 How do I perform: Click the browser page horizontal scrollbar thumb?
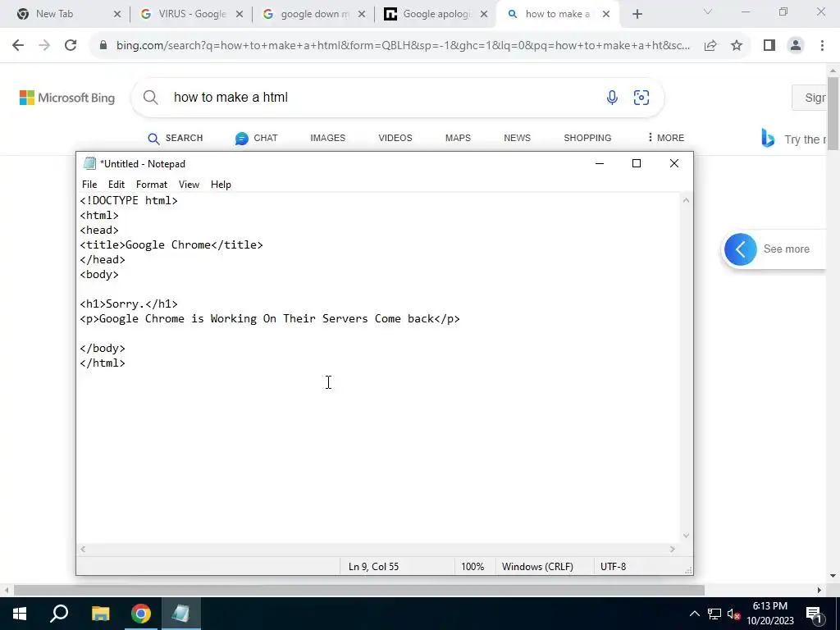(x=359, y=591)
